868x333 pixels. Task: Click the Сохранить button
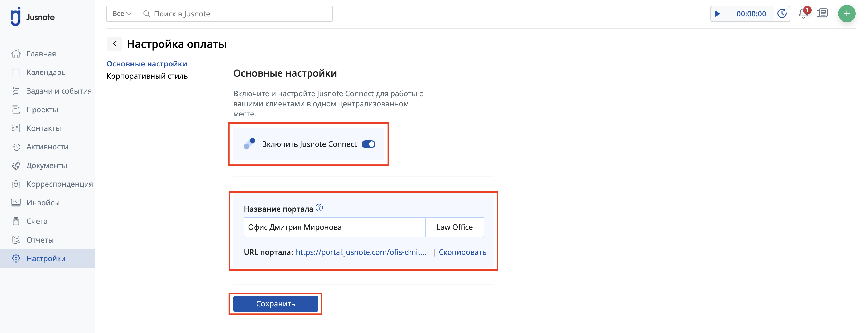pyautogui.click(x=276, y=304)
